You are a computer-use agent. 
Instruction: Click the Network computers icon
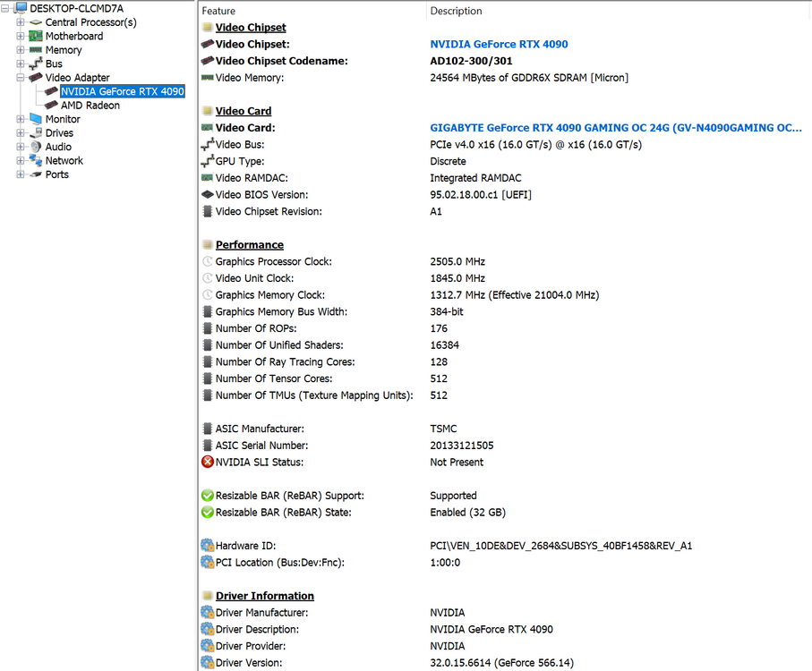click(x=36, y=160)
